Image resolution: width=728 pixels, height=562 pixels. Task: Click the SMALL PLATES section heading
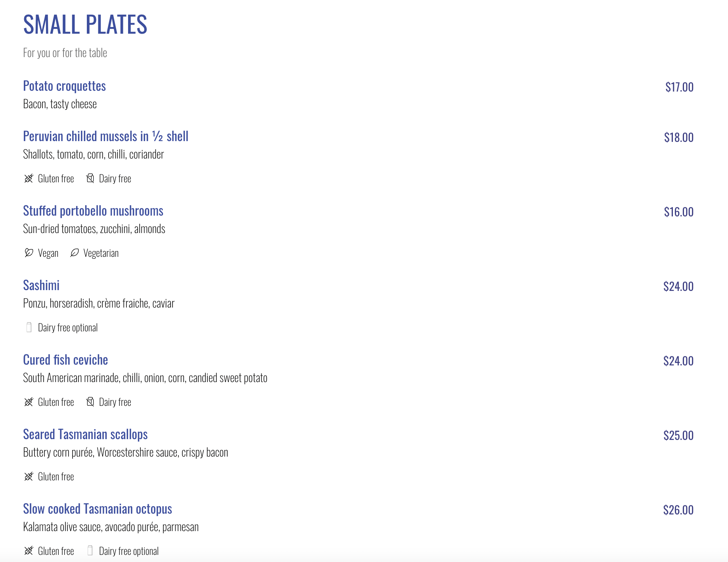point(85,25)
